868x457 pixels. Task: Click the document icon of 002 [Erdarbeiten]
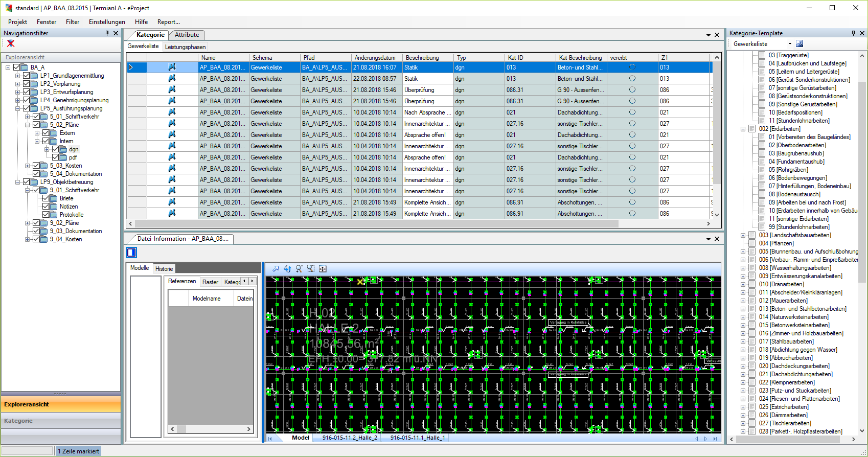[752, 129]
